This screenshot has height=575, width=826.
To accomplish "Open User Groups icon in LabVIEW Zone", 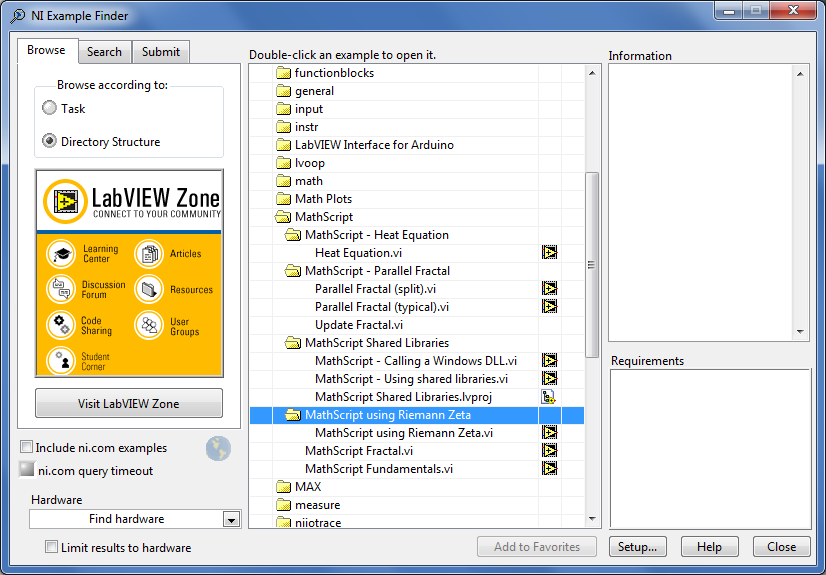I will 149,325.
